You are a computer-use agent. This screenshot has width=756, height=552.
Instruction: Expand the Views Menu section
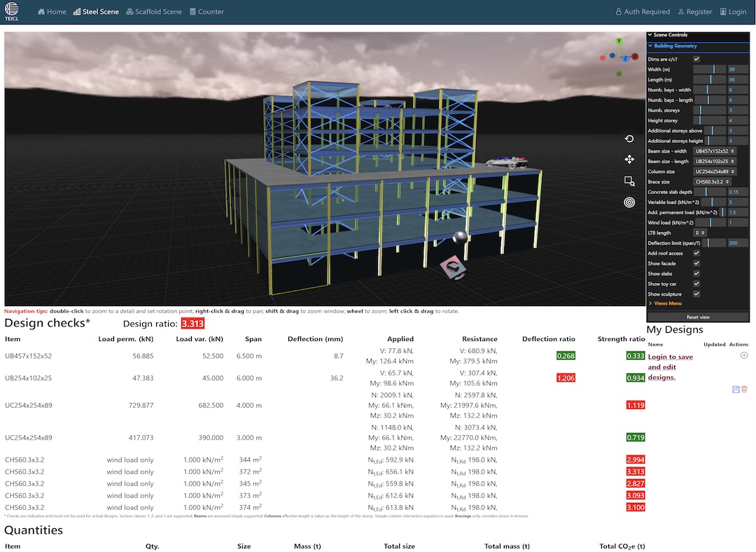pos(668,303)
